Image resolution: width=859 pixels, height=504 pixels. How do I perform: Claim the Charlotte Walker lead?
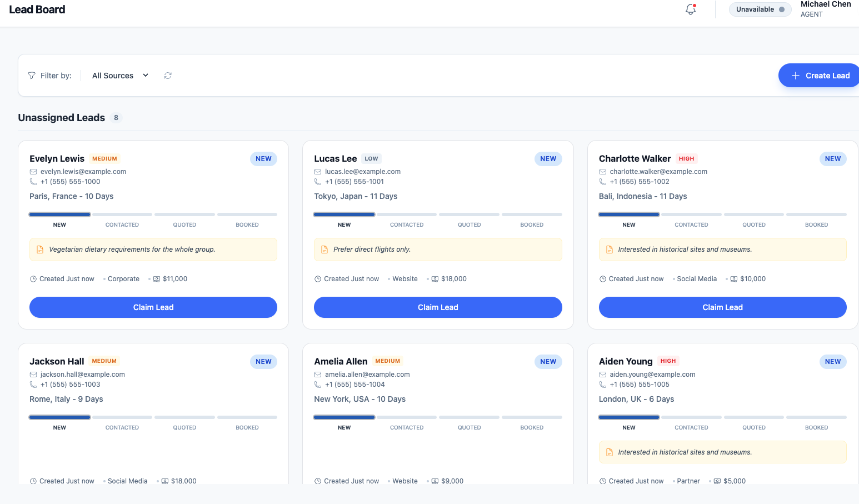[x=722, y=307]
